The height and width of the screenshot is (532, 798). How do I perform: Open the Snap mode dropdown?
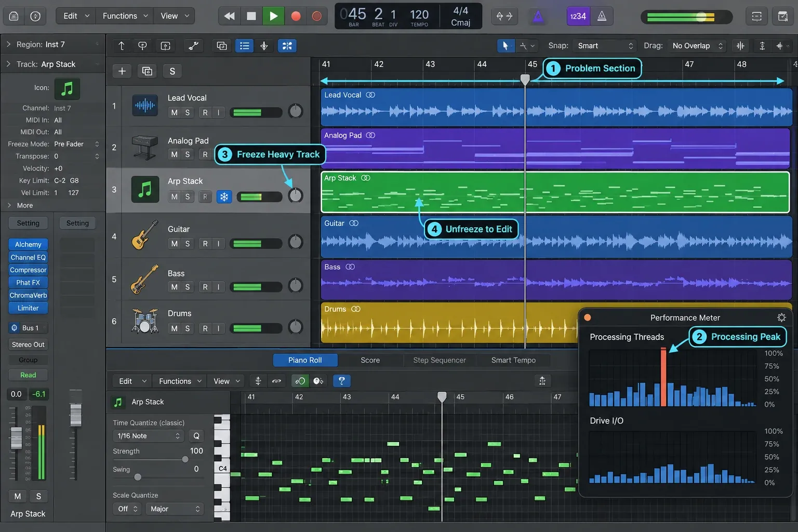click(605, 46)
